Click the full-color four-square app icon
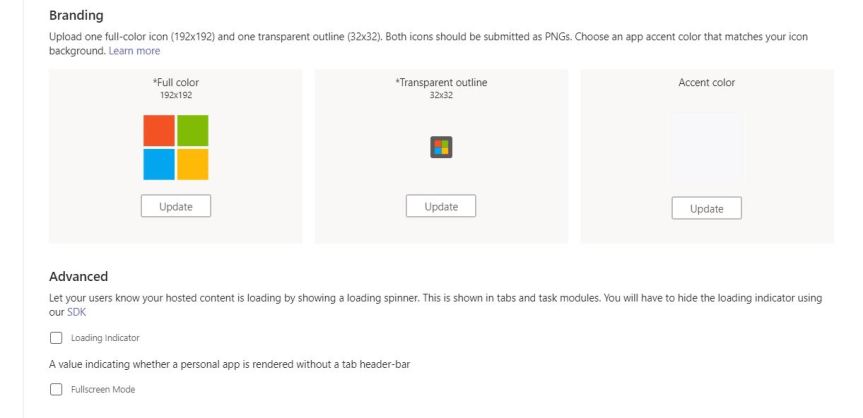863x418 pixels. point(176,147)
